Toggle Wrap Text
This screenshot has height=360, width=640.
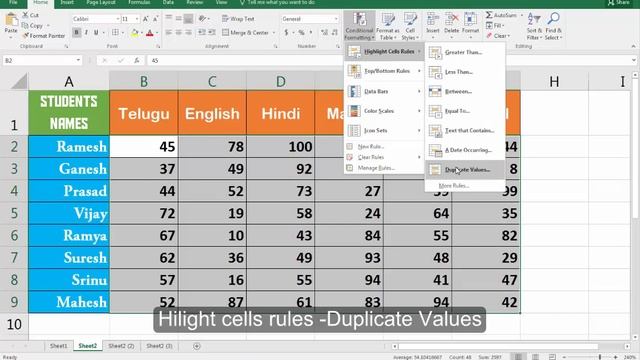(238, 19)
